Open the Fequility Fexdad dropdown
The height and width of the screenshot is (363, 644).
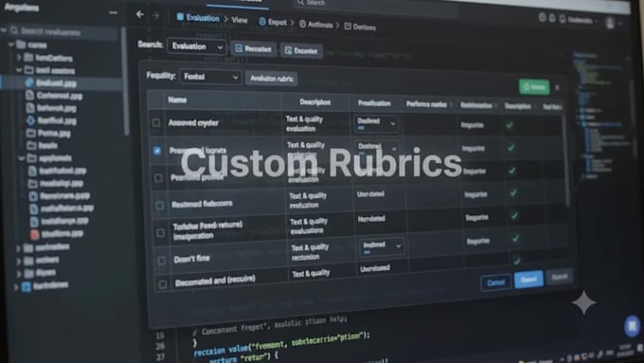tap(210, 77)
